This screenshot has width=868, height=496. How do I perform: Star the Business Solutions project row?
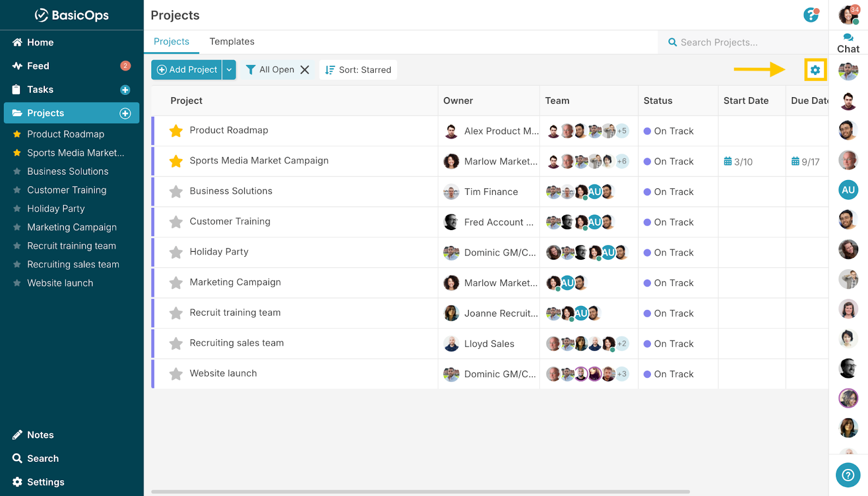pyautogui.click(x=176, y=192)
